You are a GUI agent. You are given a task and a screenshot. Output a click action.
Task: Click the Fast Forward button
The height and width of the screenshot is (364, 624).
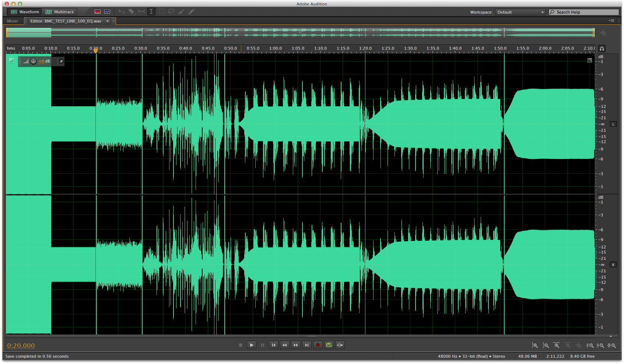click(296, 345)
